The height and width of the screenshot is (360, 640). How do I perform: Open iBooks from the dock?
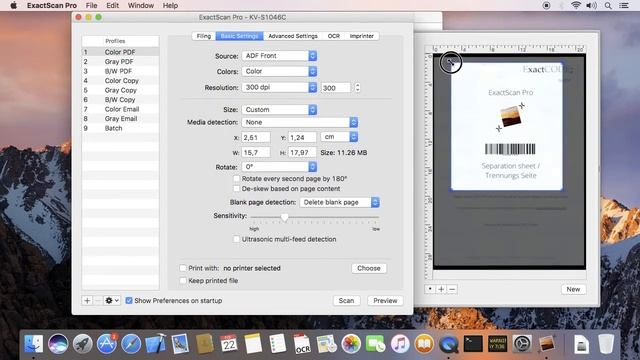(x=424, y=344)
